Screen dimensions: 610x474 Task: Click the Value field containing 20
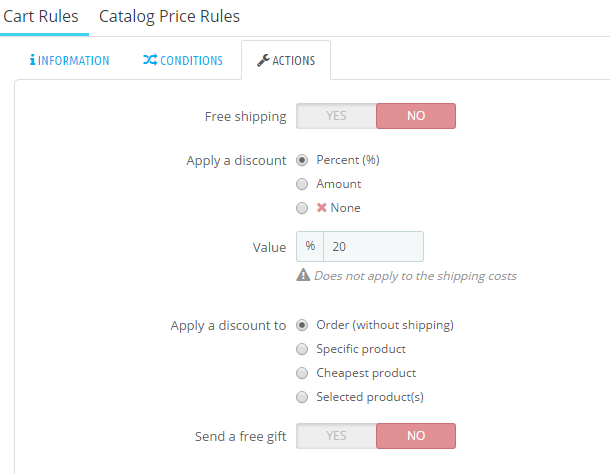coord(373,246)
